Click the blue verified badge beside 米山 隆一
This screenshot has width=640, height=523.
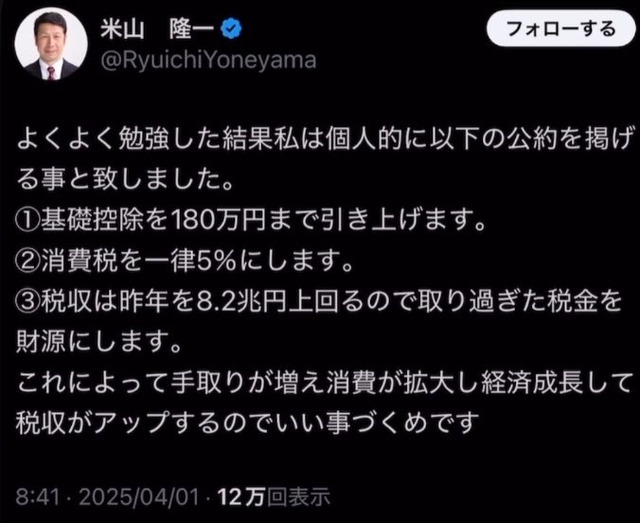click(231, 29)
